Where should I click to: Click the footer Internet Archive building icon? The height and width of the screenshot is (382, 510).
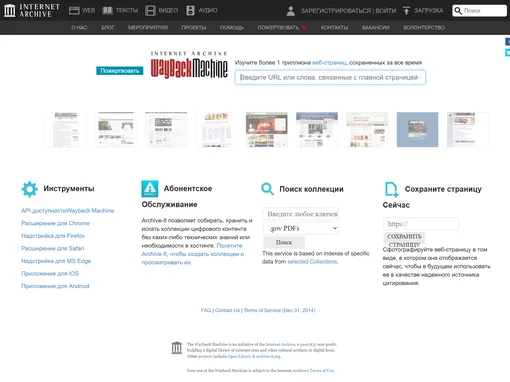(x=177, y=348)
